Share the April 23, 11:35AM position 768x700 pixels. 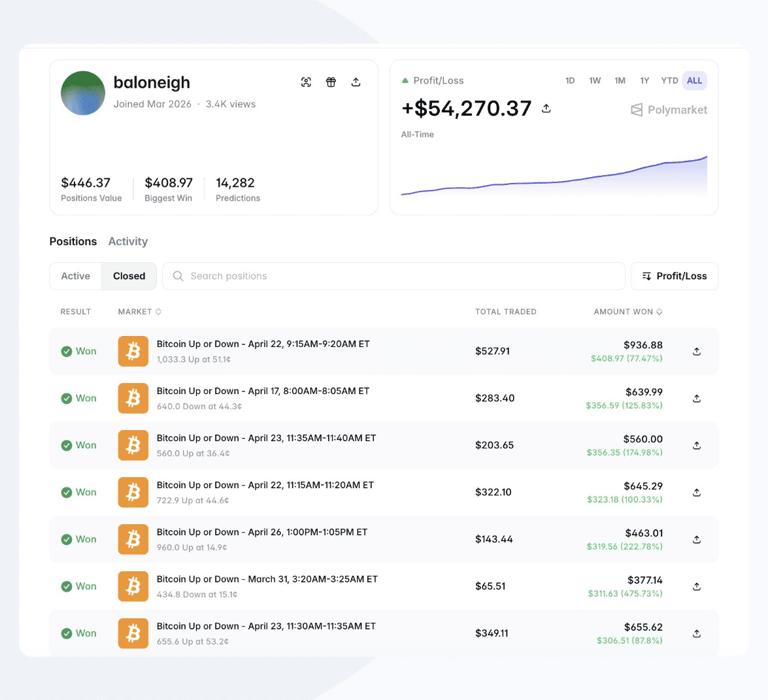click(x=697, y=445)
